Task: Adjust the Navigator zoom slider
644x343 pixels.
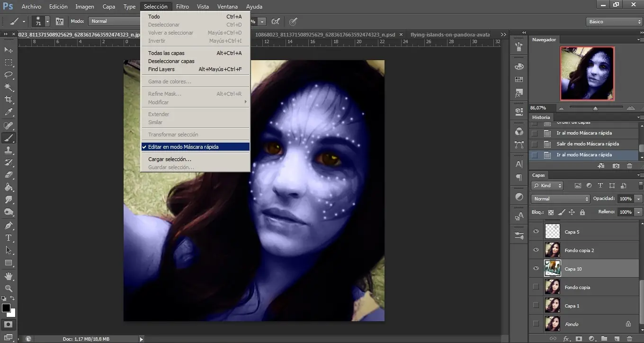Action: coord(595,108)
